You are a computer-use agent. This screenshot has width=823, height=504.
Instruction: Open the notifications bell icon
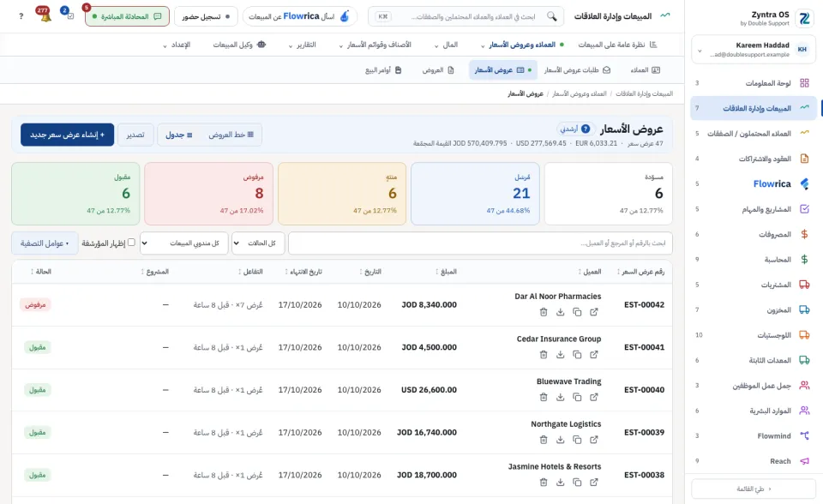(x=45, y=16)
